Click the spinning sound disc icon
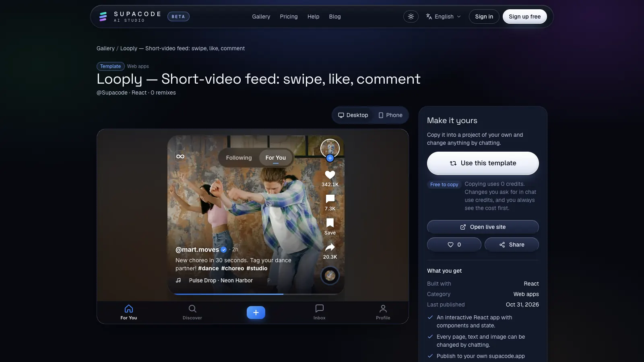Screen dimensions: 644x362 click(330, 276)
